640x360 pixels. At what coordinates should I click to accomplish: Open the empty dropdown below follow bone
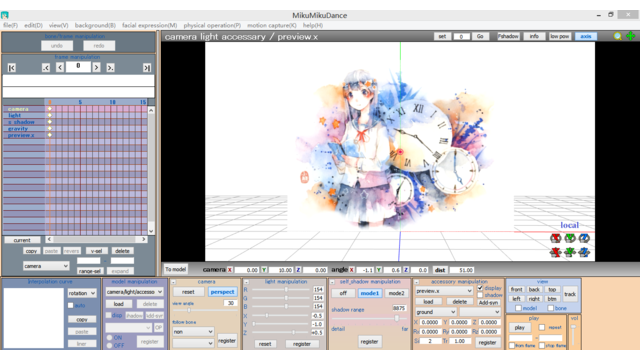click(193, 343)
